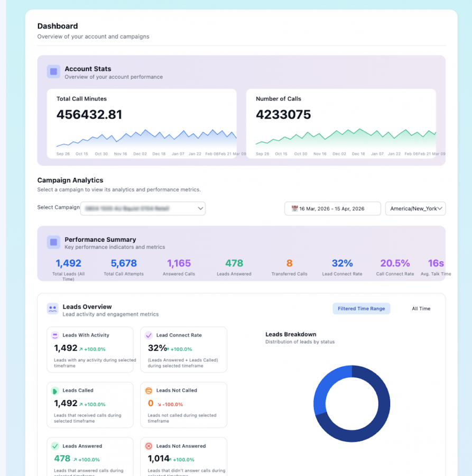
Task: Click the Account Stats section icon
Action: [x=53, y=71]
